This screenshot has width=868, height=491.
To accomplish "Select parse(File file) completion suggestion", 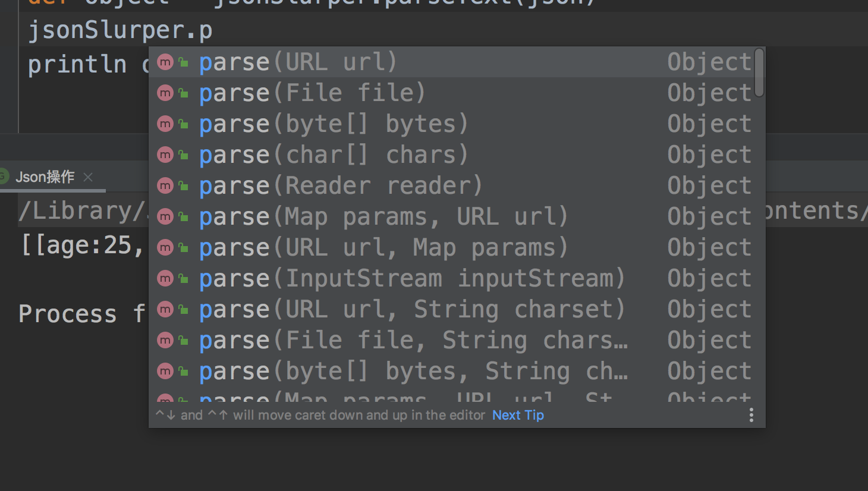I will pyautogui.click(x=457, y=93).
